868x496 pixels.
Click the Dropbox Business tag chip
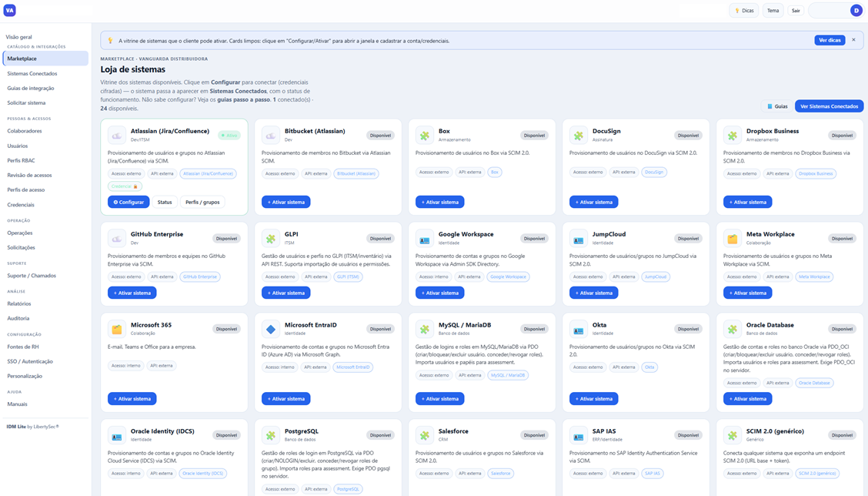(x=816, y=173)
